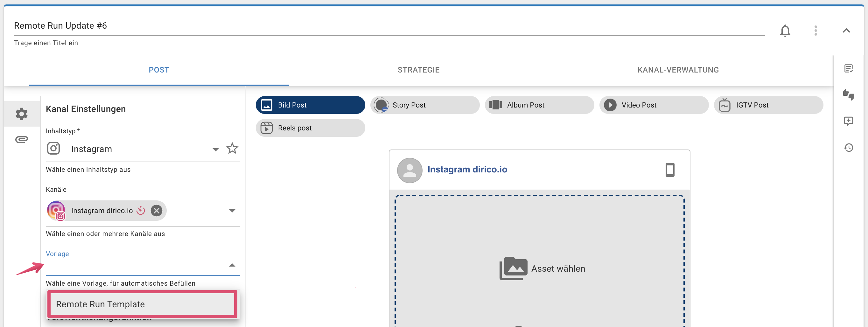The image size is (868, 327).
Task: Open the tasks checklist panel
Action: coord(849,68)
